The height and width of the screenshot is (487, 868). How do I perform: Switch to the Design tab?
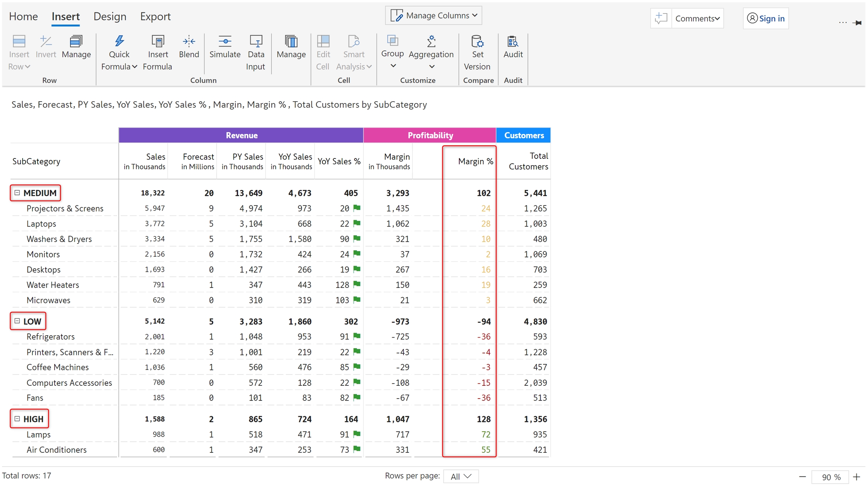click(x=110, y=17)
